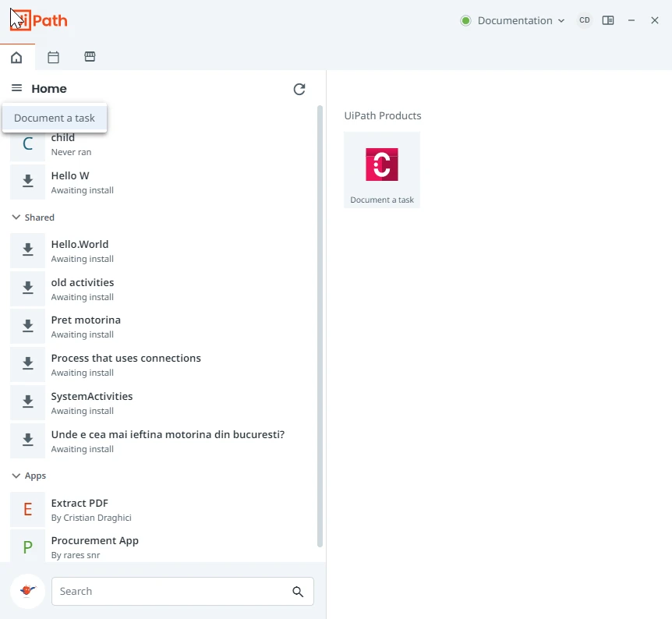
Task: Install the Hello W process
Action: (x=27, y=182)
